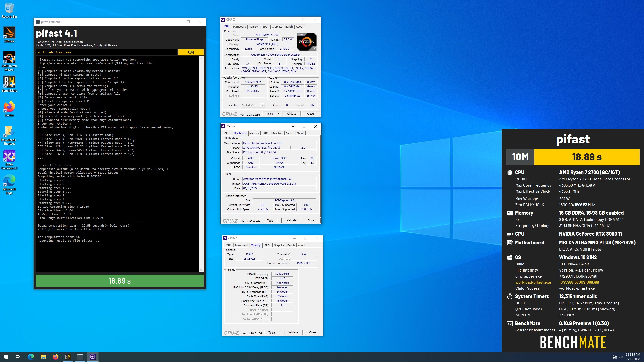Open Memory tab in the top CPU-Z window
The height and width of the screenshot is (362, 644).
coord(254,27)
